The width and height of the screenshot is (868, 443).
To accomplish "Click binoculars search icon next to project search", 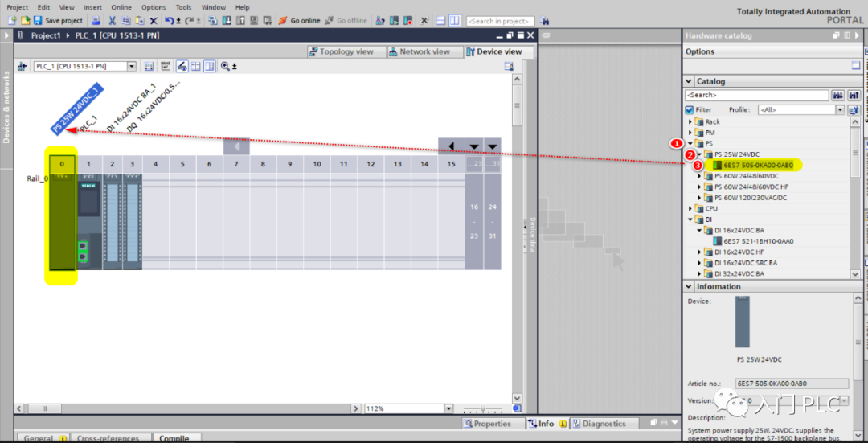I will [544, 21].
